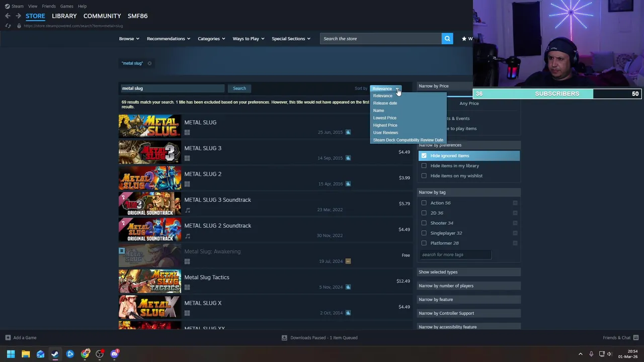Expand Narrow by number of players
Screen dimensions: 644x362
point(469,286)
